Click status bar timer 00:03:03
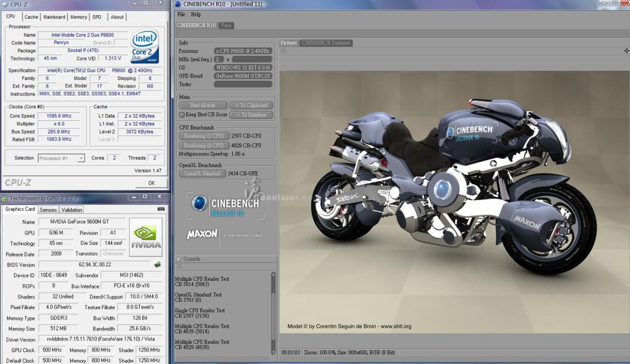Viewport: 630px width, 364px height. pyautogui.click(x=290, y=352)
